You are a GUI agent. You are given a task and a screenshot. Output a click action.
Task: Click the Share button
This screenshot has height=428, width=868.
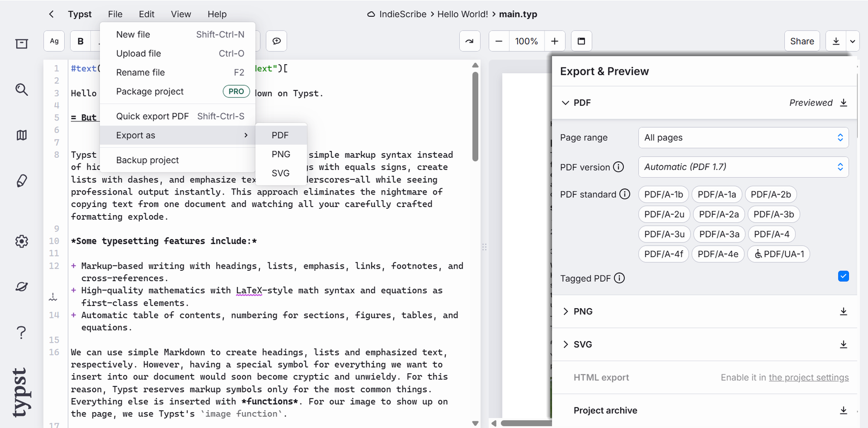(x=802, y=41)
